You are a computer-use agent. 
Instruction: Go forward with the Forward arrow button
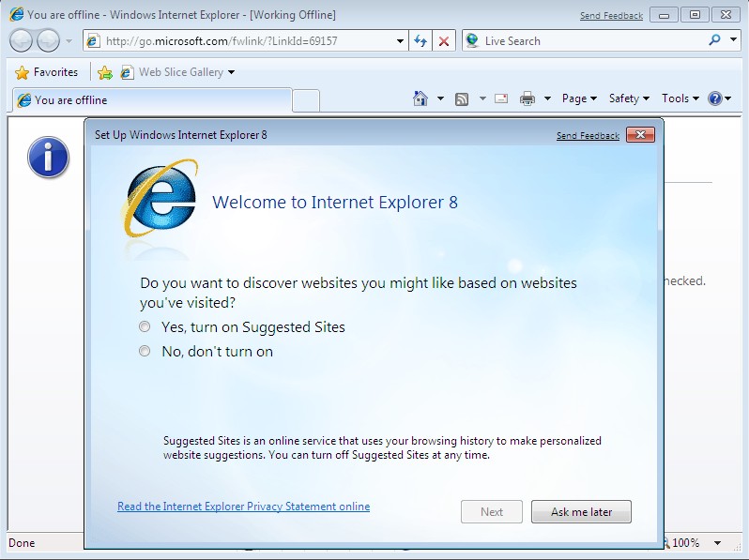tap(48, 40)
